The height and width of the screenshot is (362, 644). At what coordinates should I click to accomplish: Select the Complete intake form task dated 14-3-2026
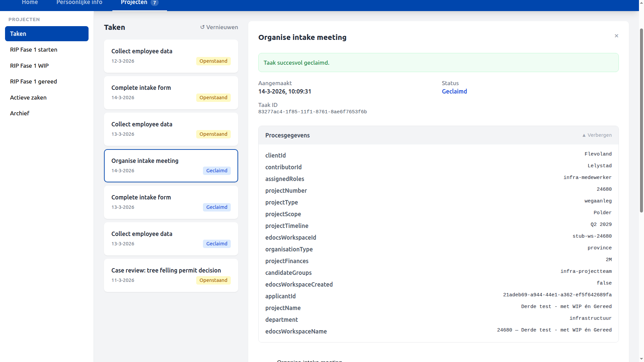[x=171, y=93]
